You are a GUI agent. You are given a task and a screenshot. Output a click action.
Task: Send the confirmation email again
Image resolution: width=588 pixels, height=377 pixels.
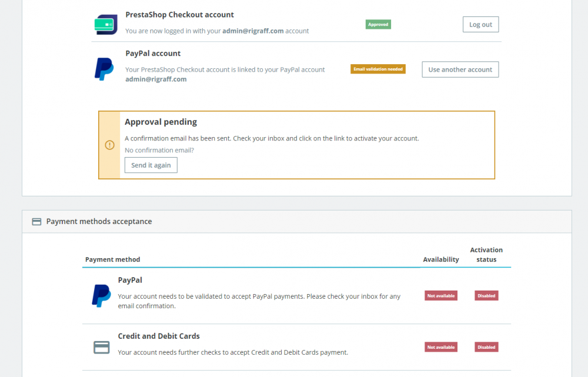point(151,165)
